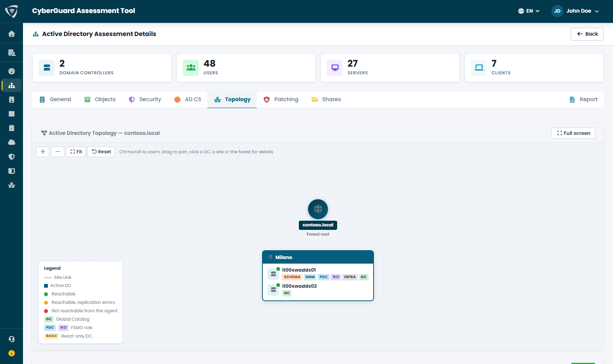Click the GC badge under it00swadds02
Image resolution: width=613 pixels, height=364 pixels.
(287, 293)
